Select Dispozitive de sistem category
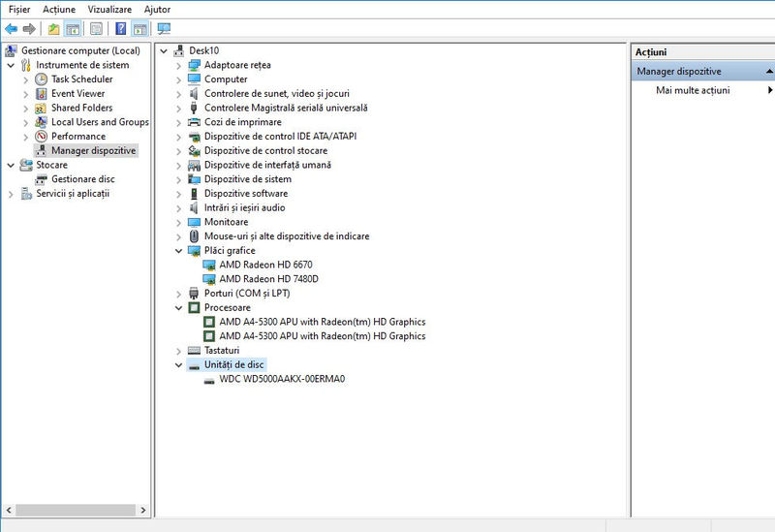 [248, 179]
